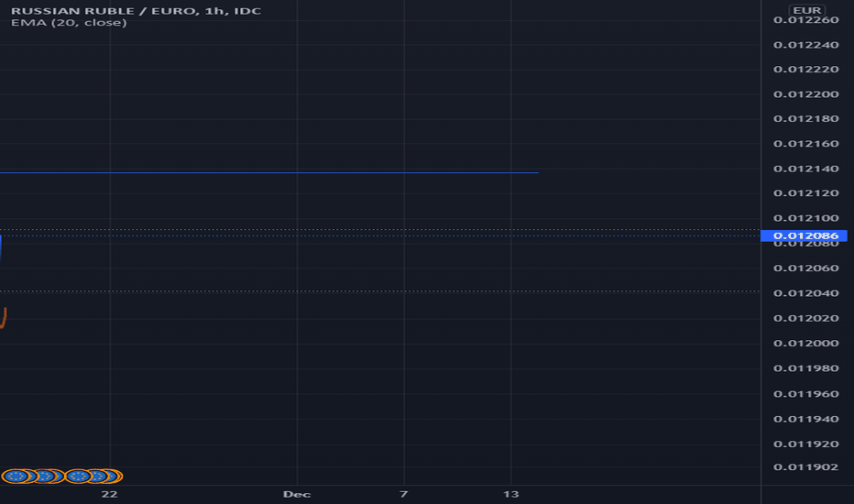This screenshot has width=854, height=504.
Task: Click price scale value 0.012180
Action: coord(806,119)
